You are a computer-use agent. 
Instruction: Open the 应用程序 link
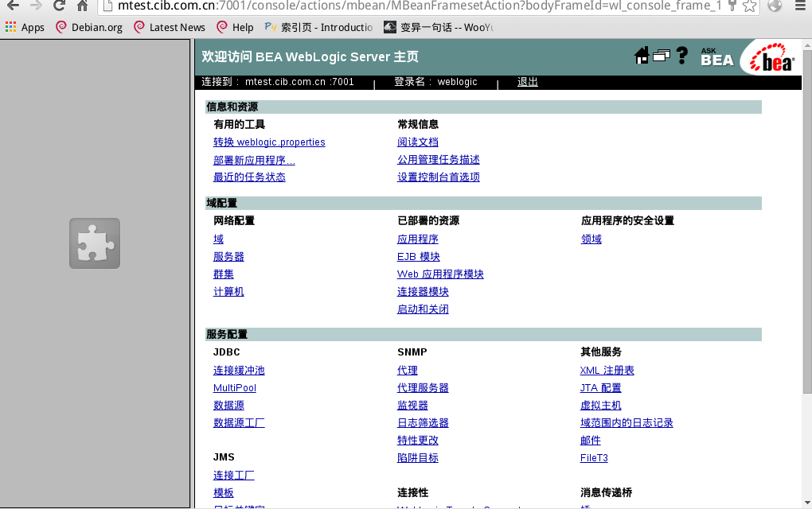pyautogui.click(x=417, y=239)
